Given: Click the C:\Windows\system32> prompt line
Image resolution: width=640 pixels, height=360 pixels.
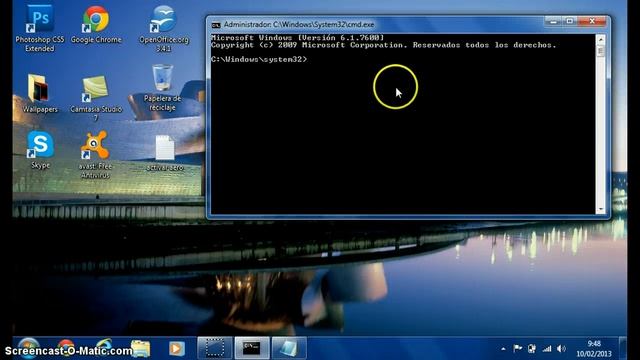Looking at the screenshot, I should pyautogui.click(x=259, y=60).
